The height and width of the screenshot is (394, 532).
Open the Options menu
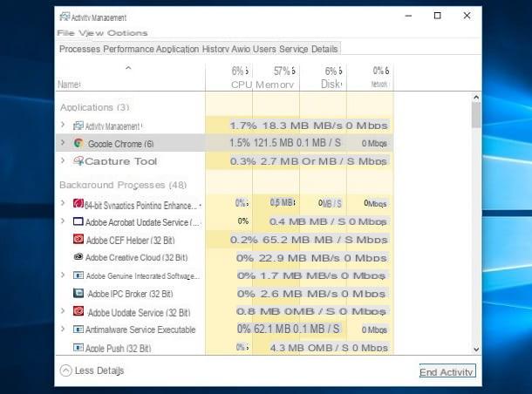(127, 33)
